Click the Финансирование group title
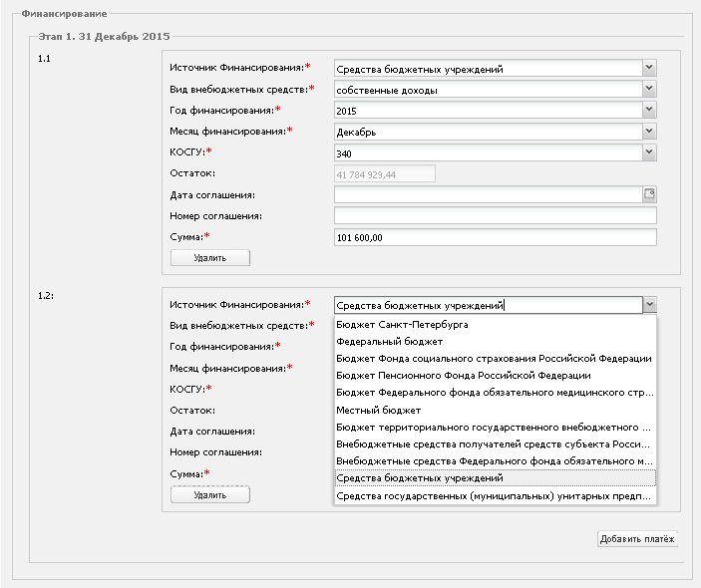This screenshot has width=701, height=588. 65,13
